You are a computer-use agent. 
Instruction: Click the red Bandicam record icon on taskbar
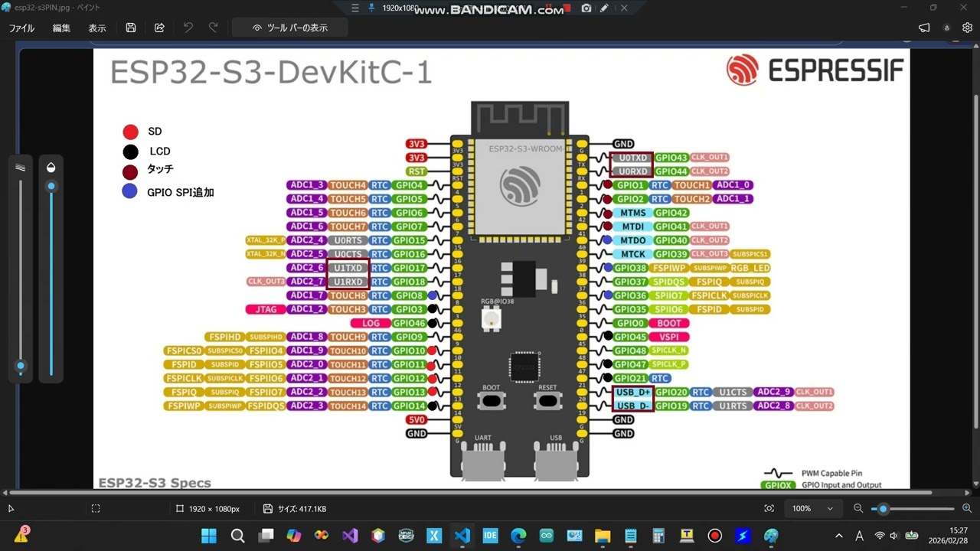coord(715,536)
